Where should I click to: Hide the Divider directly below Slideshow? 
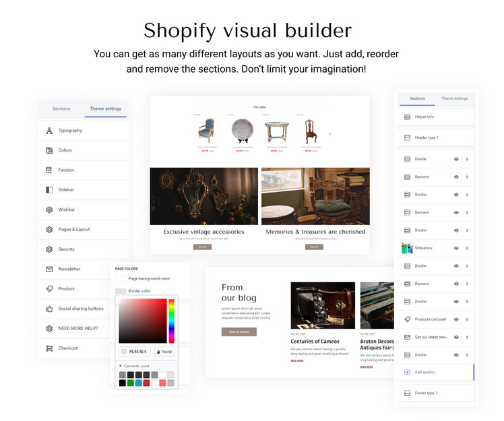point(456,266)
